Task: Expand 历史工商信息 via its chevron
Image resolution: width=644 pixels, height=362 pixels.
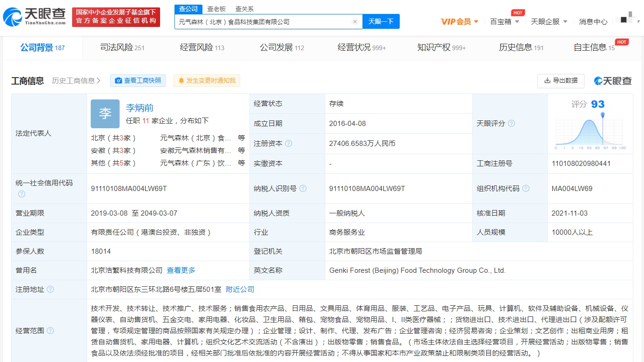Action: click(x=98, y=81)
